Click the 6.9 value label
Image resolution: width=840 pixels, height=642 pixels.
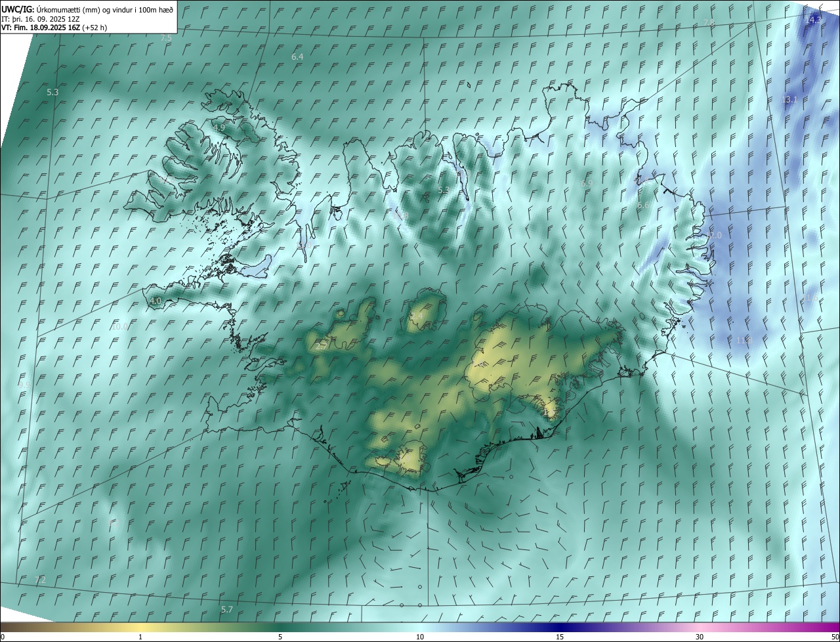[x=587, y=184]
